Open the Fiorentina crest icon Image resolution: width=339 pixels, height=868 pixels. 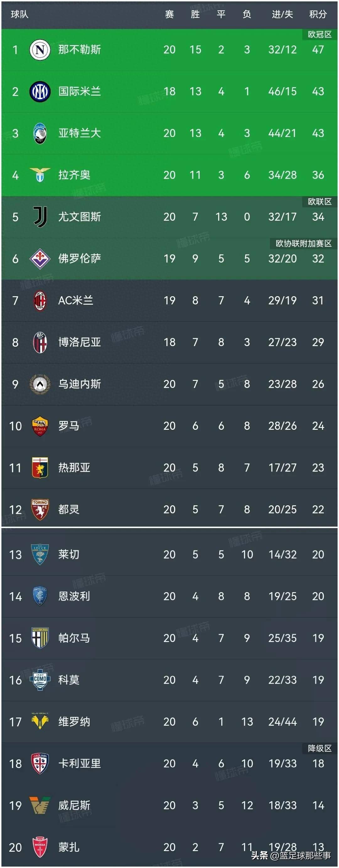pos(40,259)
